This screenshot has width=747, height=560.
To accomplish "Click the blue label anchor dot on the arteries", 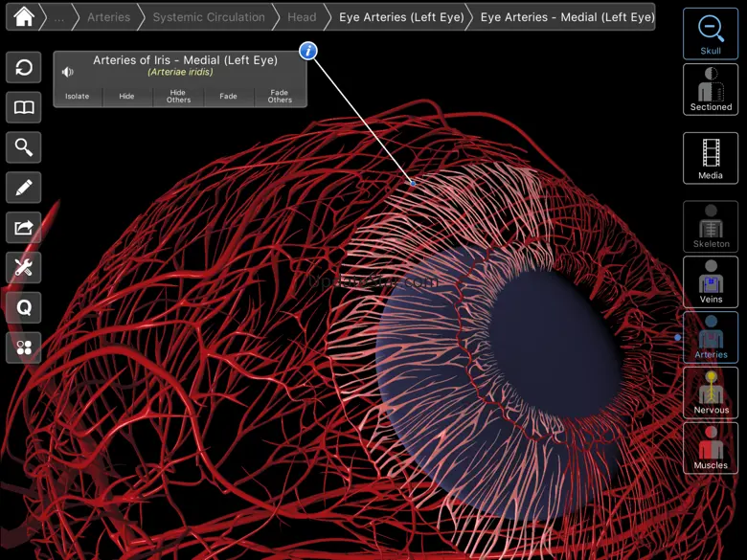I will [x=413, y=183].
